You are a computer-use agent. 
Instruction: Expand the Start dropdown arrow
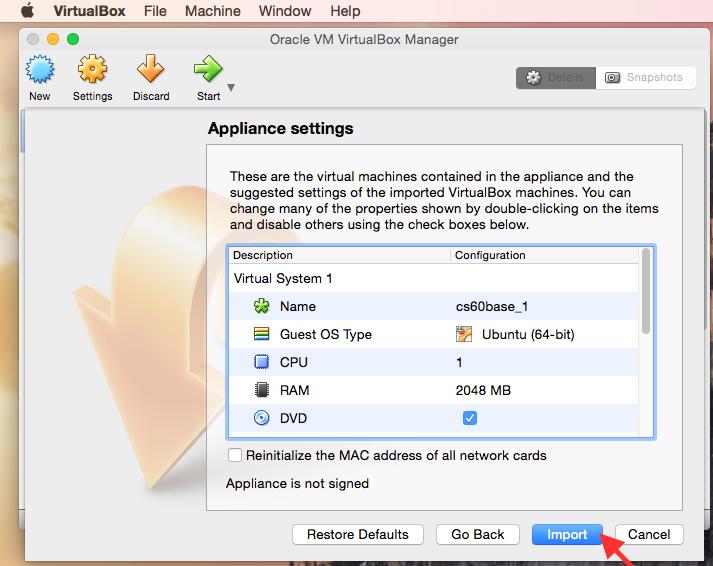231,87
